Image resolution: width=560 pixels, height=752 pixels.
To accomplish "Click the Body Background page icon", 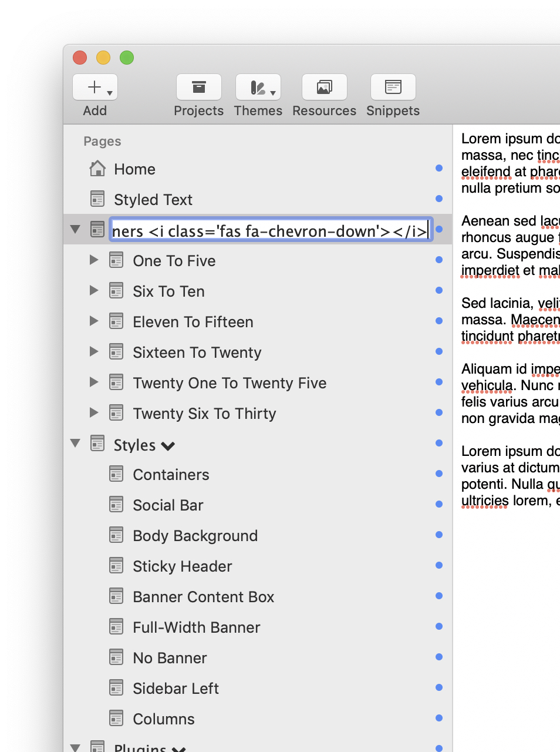I will [116, 535].
